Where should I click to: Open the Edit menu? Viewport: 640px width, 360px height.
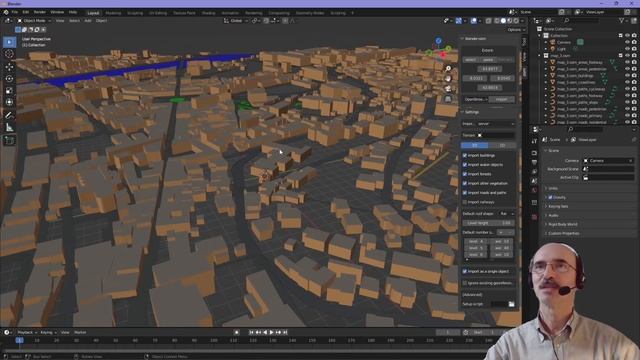tap(26, 12)
